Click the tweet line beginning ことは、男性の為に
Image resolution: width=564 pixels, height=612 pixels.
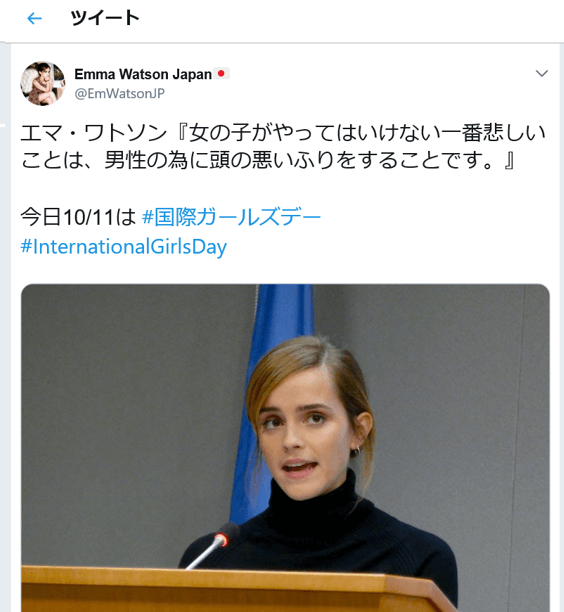[x=268, y=160]
